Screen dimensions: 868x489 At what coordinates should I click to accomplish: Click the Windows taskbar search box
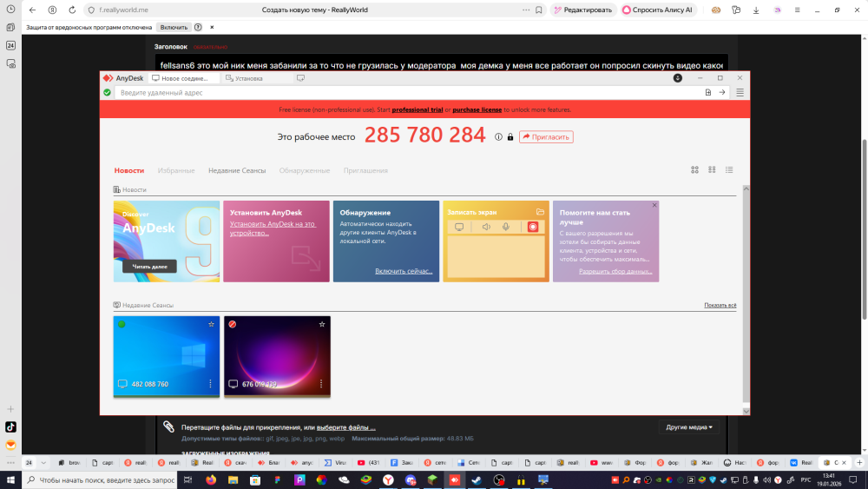[100, 480]
